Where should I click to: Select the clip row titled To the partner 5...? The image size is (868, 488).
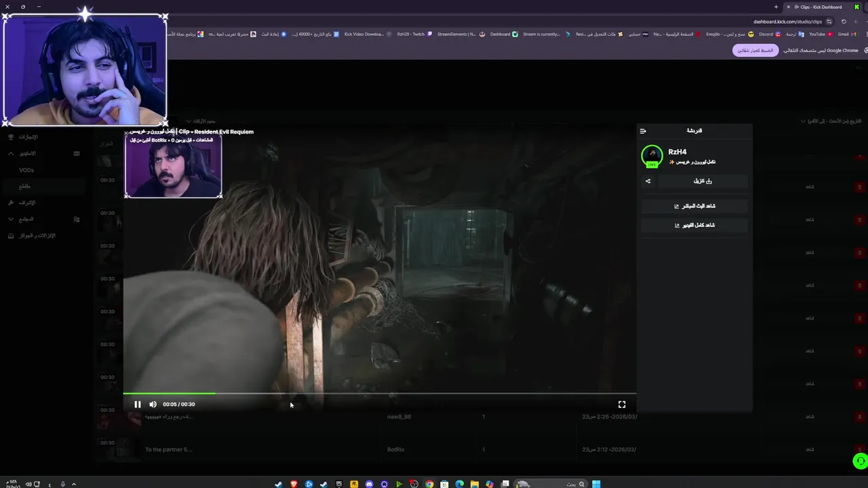(x=168, y=449)
